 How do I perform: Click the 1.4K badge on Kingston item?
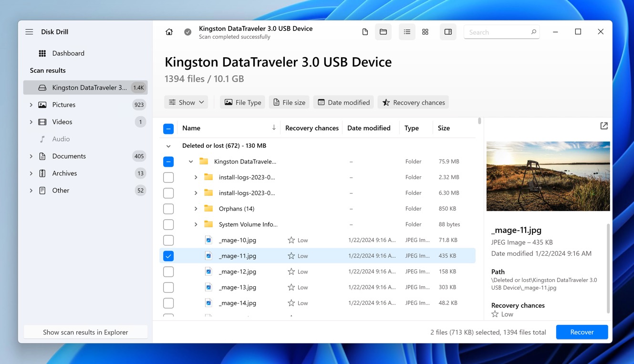[x=139, y=88]
